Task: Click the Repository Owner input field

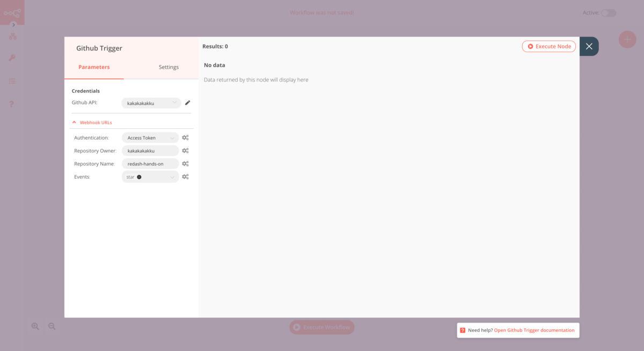Action: click(150, 151)
